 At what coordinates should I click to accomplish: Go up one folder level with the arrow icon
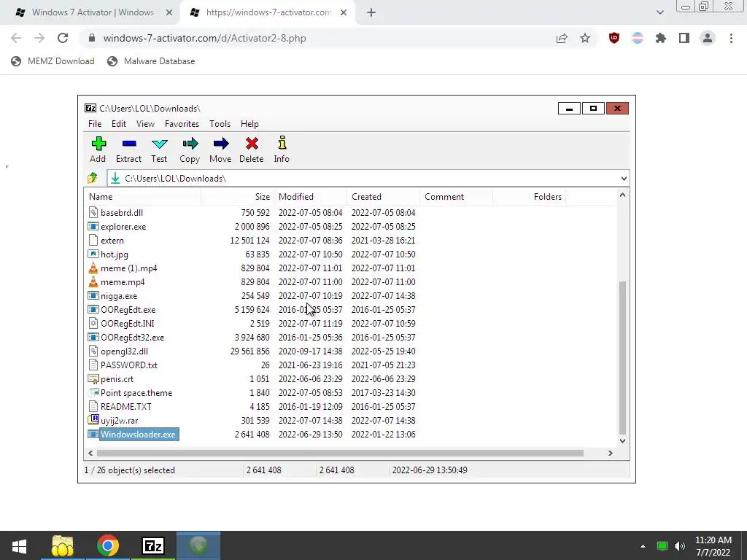pyautogui.click(x=93, y=178)
